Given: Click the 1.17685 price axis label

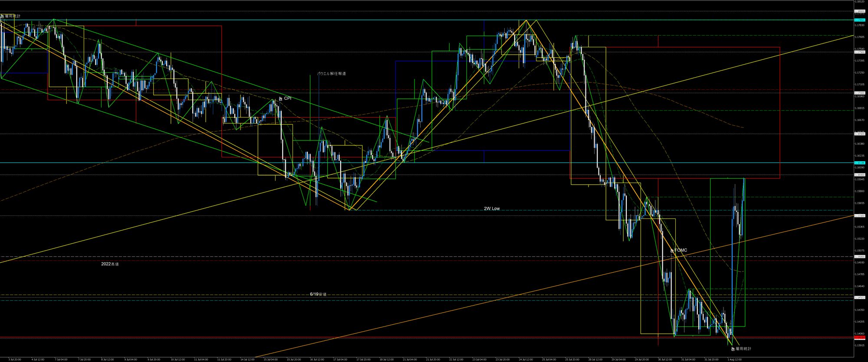Looking at the screenshot, I should (860, 37).
